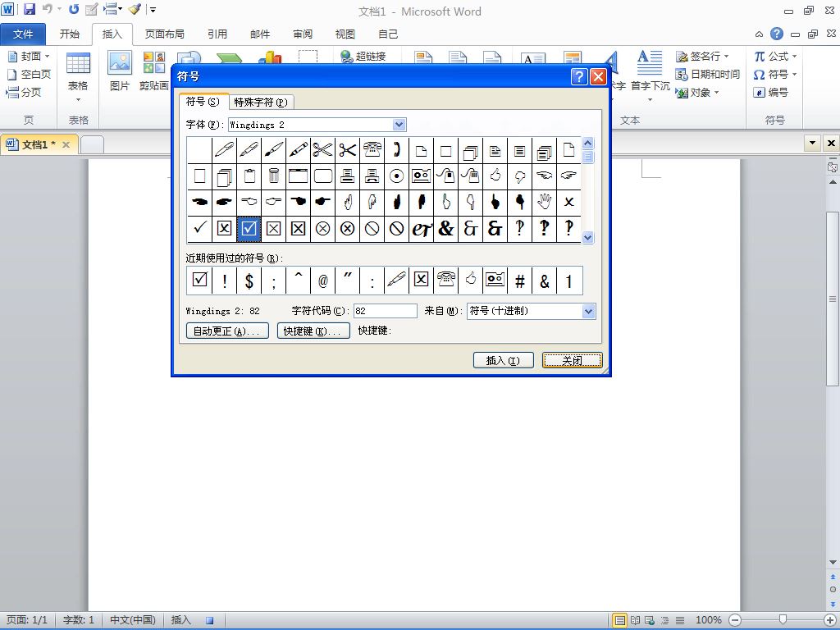
Task: Open the File tab
Action: (x=23, y=34)
